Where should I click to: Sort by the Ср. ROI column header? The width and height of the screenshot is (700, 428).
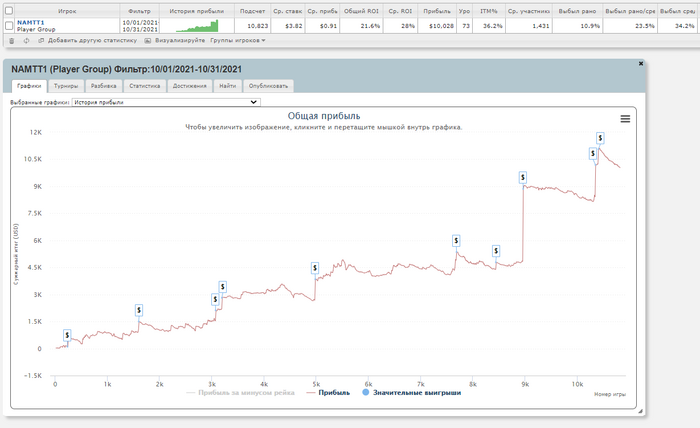(x=400, y=11)
